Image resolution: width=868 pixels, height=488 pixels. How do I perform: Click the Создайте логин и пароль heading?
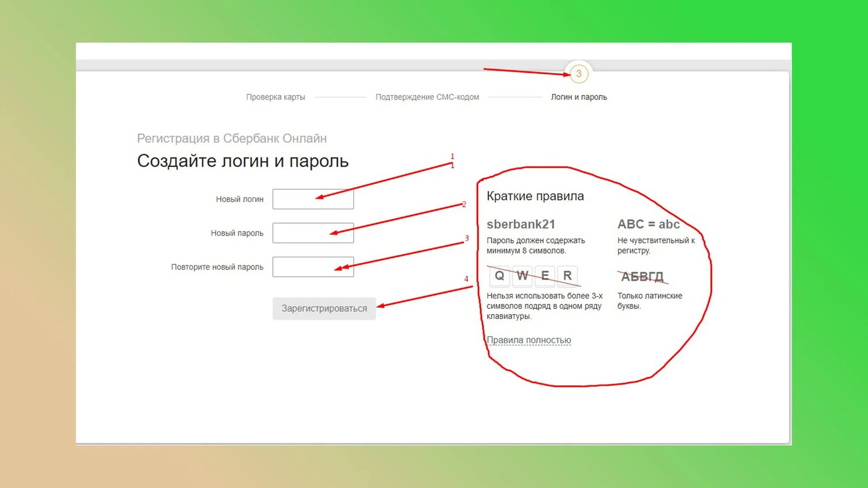(243, 161)
